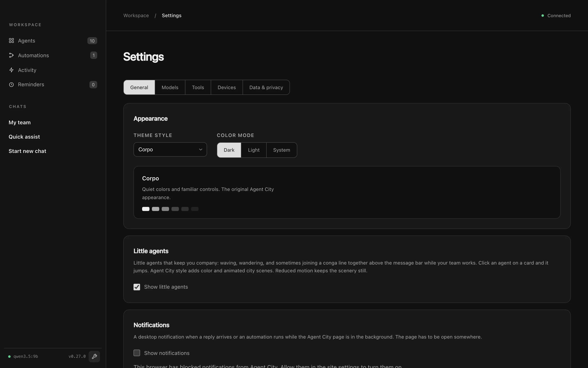Enable the Show notifications checkbox
The height and width of the screenshot is (368, 588).
tap(137, 353)
